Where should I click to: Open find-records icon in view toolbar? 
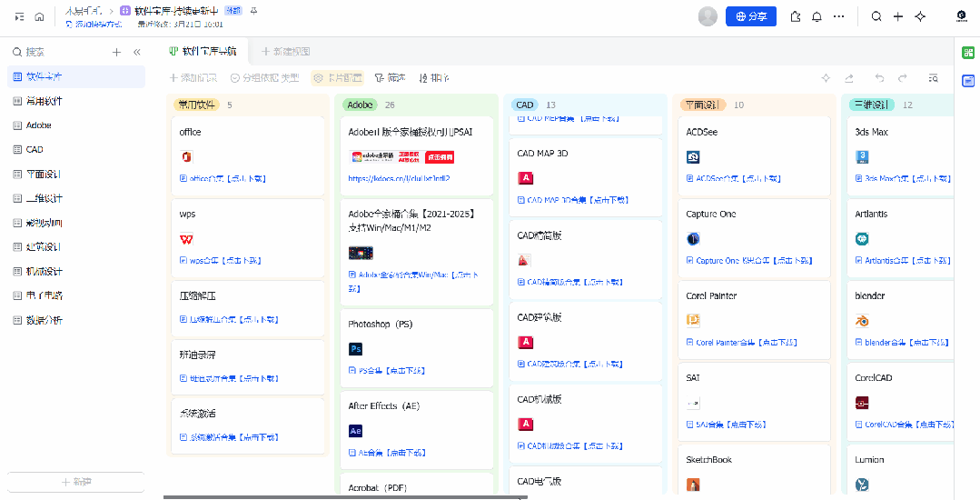933,78
